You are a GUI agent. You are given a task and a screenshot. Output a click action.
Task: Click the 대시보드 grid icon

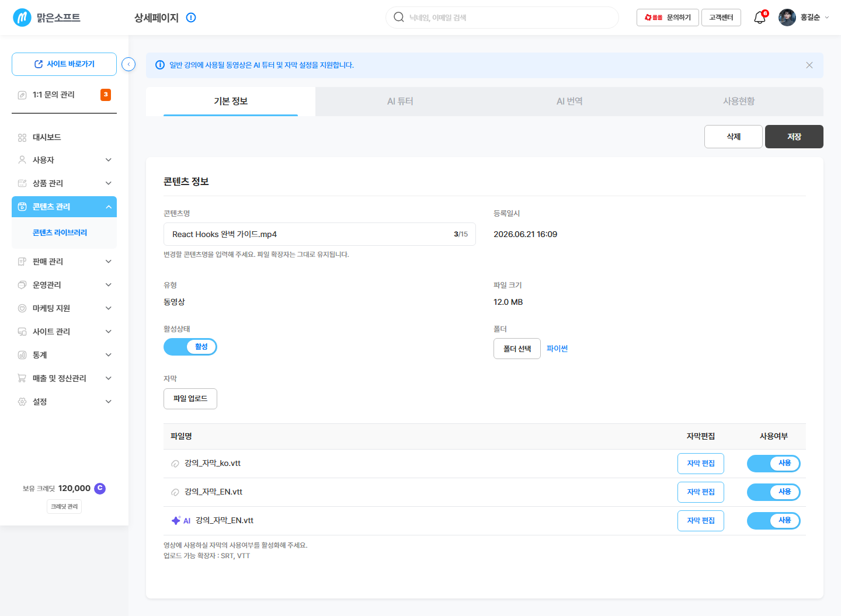pyautogui.click(x=22, y=138)
